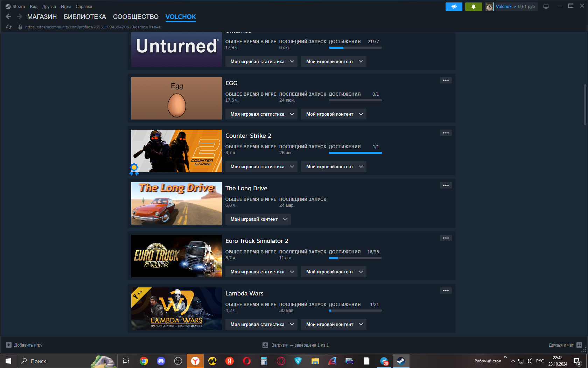The width and height of the screenshot is (588, 368).
Task: Click Unturned achievements progress bar
Action: click(x=355, y=48)
